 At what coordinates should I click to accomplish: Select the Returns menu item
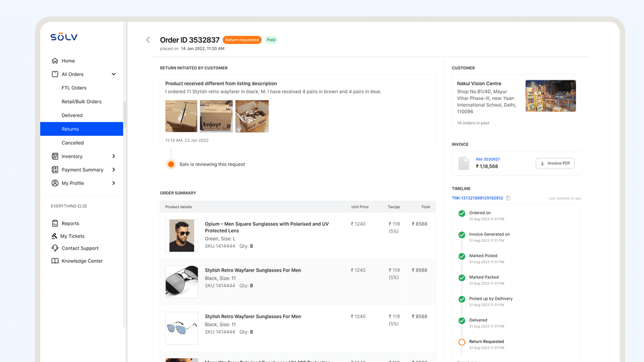[82, 129]
